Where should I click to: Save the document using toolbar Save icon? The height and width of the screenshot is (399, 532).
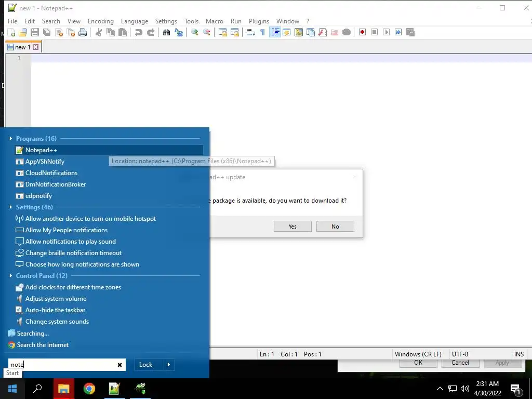(35, 32)
